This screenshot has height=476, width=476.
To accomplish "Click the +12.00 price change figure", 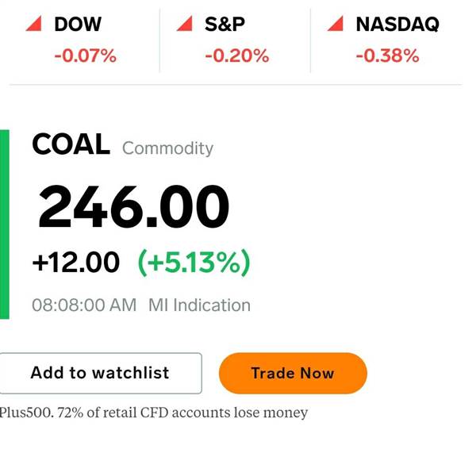I will (76, 262).
